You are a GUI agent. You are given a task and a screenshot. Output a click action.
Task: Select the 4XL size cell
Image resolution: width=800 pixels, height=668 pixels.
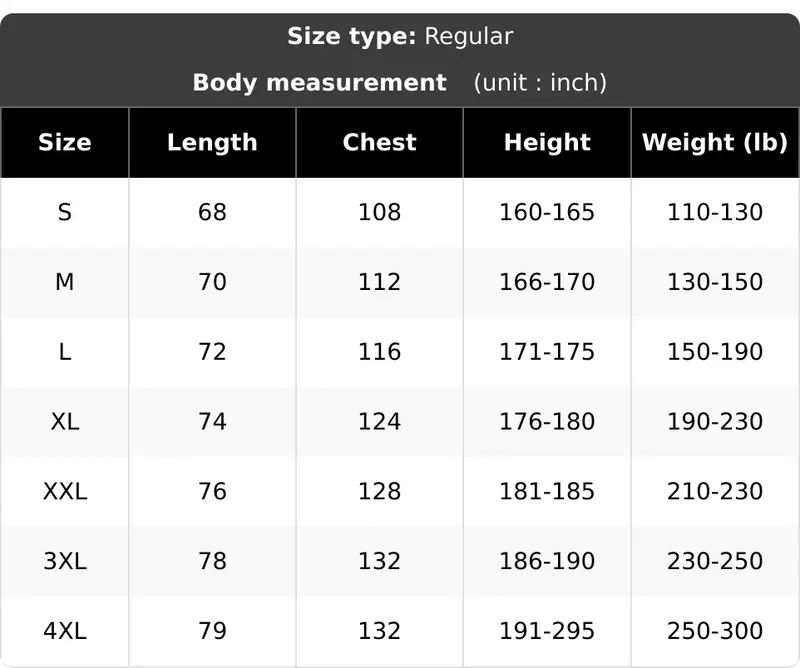point(65,631)
